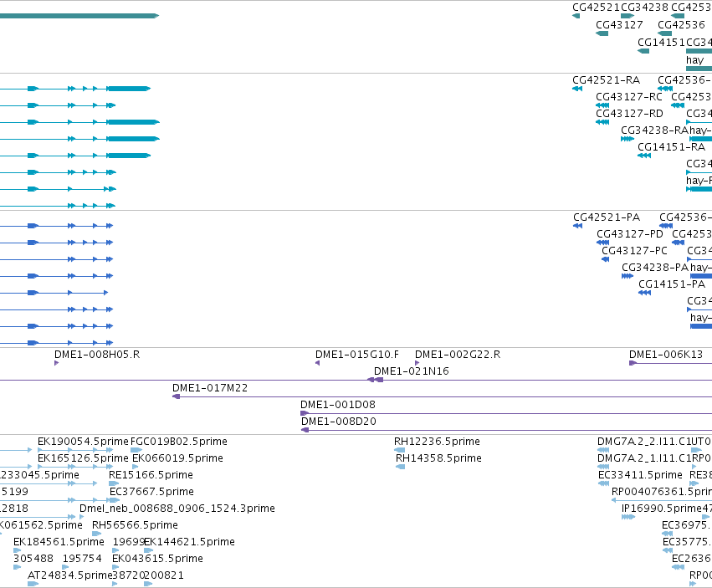Select the hay gene label
This screenshot has height=588, width=712.
pos(694,60)
